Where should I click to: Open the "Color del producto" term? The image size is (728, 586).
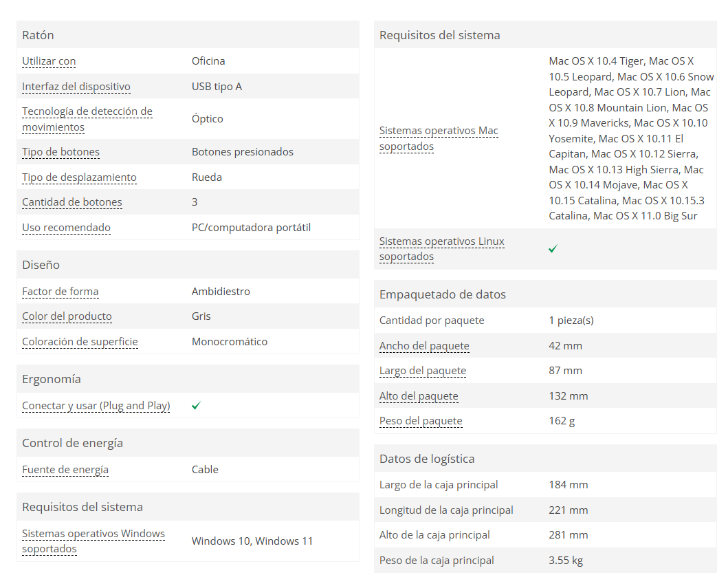click(x=67, y=316)
